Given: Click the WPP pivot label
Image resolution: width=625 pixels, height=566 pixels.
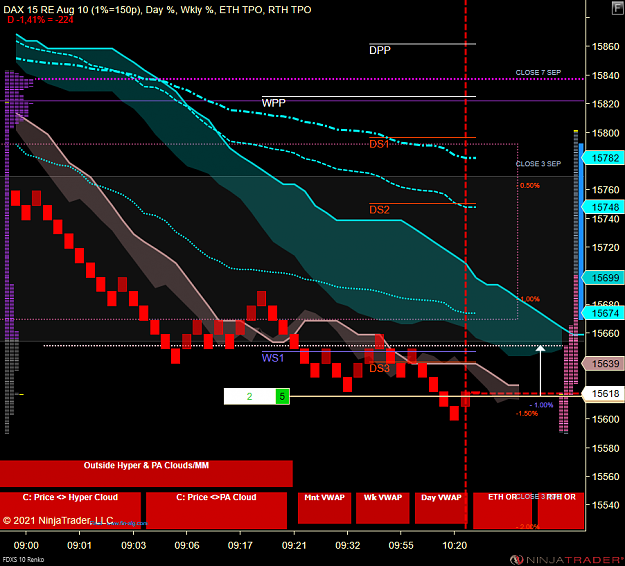Looking at the screenshot, I should [x=273, y=103].
